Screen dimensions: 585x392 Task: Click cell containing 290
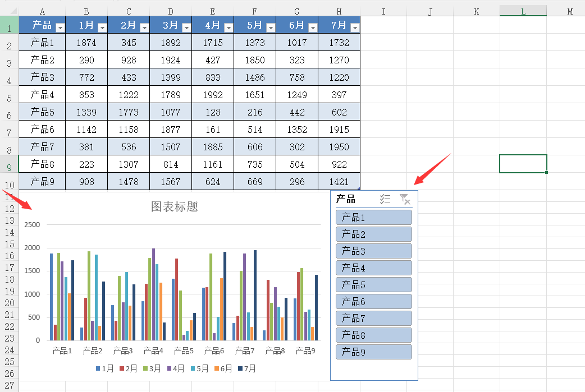(86, 59)
